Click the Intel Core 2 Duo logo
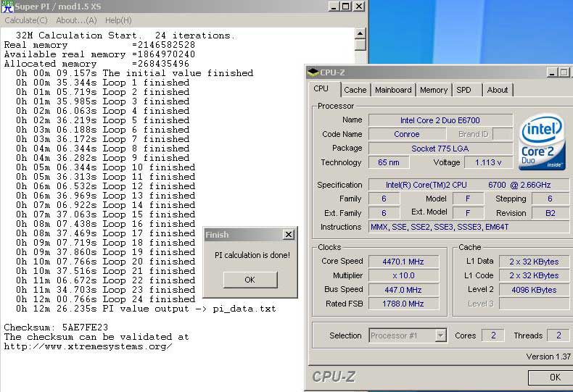The width and height of the screenshot is (573, 392). (542, 142)
